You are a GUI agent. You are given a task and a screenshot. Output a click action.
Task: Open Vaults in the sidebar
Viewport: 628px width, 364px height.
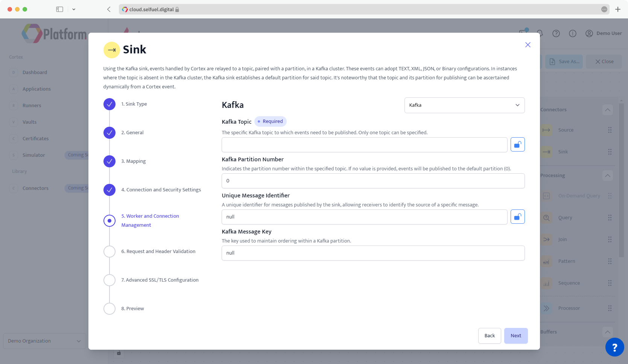(29, 122)
